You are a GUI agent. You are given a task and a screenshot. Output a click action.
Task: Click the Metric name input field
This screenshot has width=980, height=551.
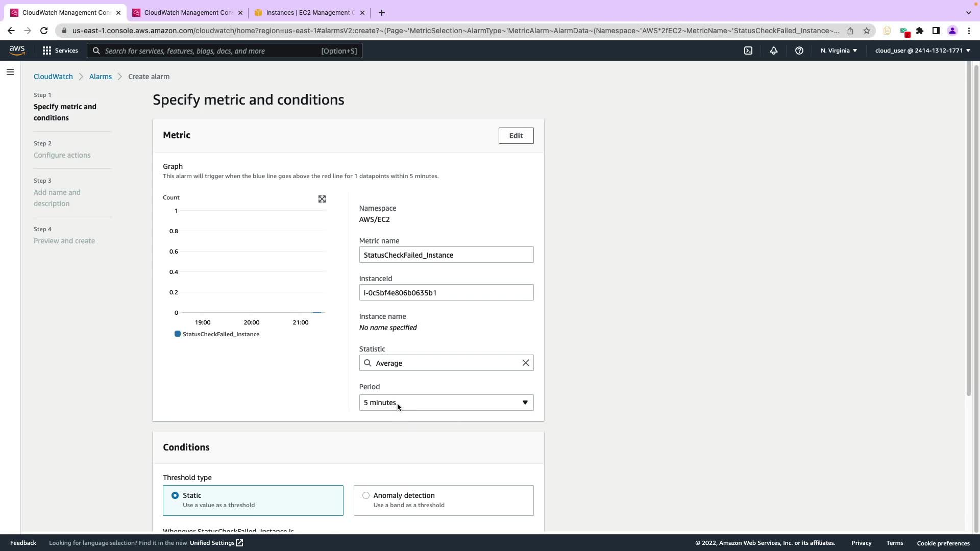[x=446, y=255]
